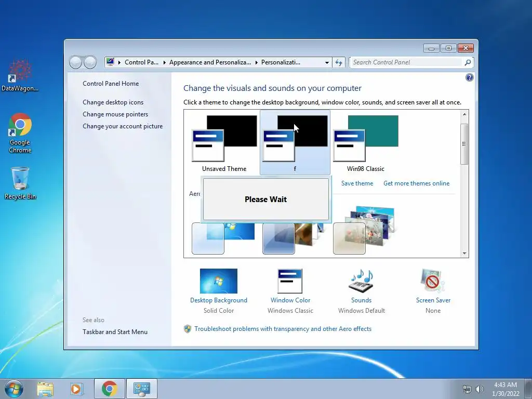
Task: Open the DataWagon desktop shortcut
Action: point(20,75)
